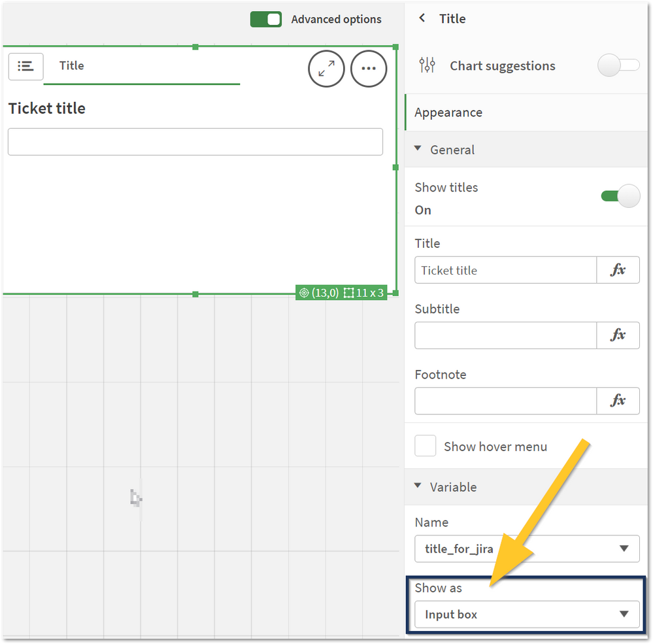
Task: Open the expression editor for the Title field
Action: 618,270
